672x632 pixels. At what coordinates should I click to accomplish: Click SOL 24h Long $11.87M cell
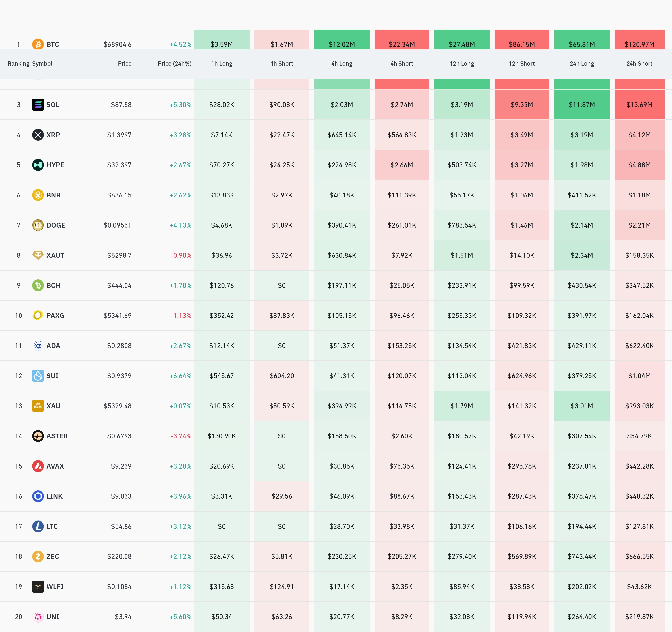click(582, 105)
